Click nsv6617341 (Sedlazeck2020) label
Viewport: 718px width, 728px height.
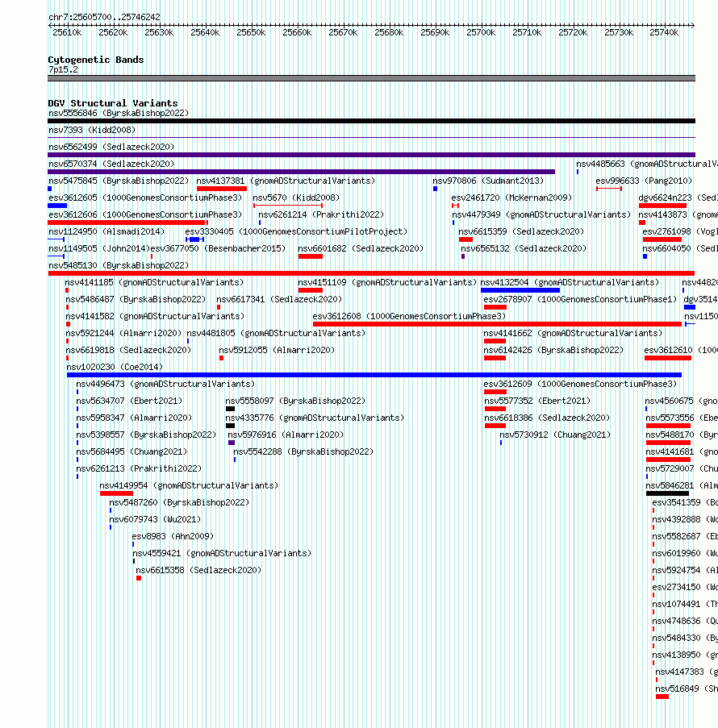point(279,299)
